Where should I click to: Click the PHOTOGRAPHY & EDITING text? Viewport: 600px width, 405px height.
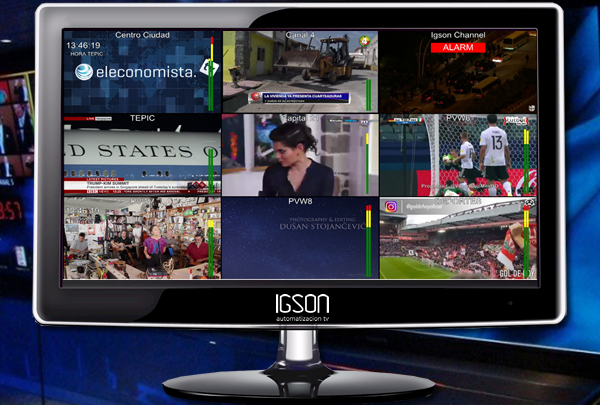pos(322,219)
